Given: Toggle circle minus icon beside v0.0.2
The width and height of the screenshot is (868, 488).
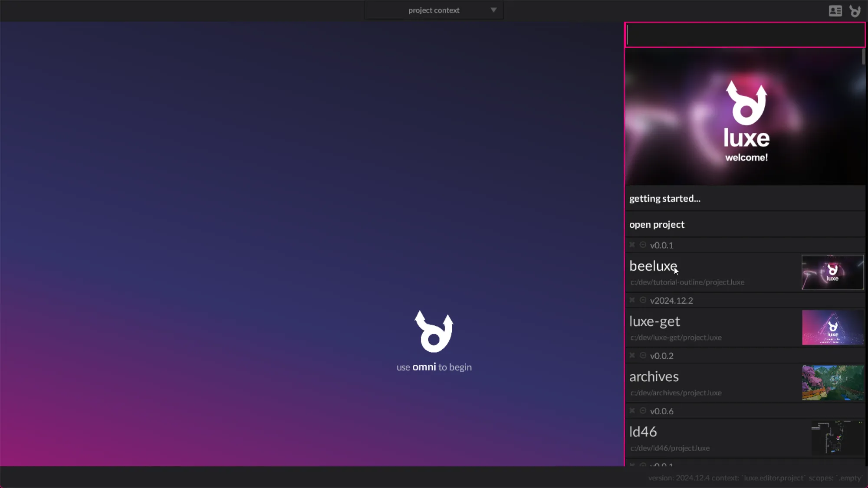Looking at the screenshot, I should tap(643, 356).
